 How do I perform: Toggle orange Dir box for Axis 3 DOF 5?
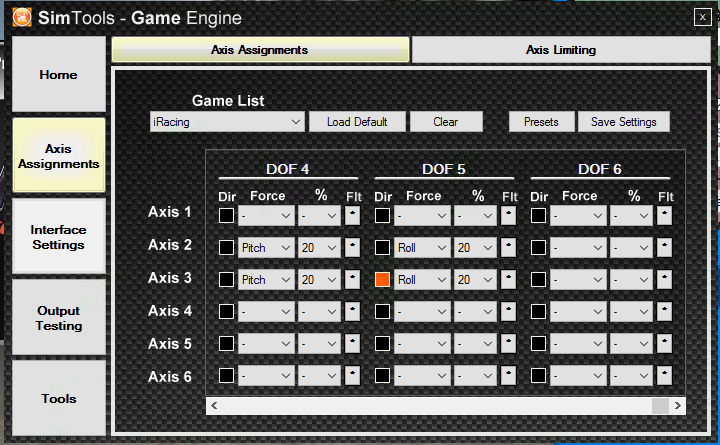pos(382,280)
